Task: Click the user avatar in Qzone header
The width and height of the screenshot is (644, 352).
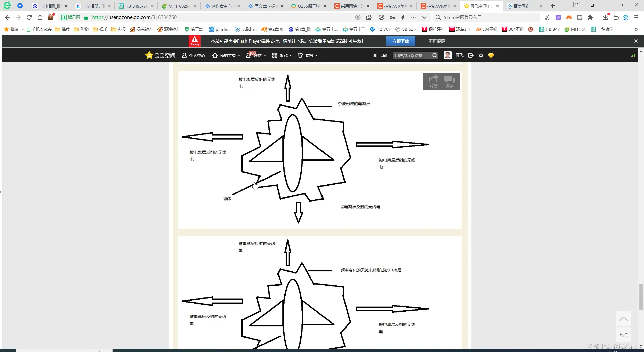Action: click(447, 55)
